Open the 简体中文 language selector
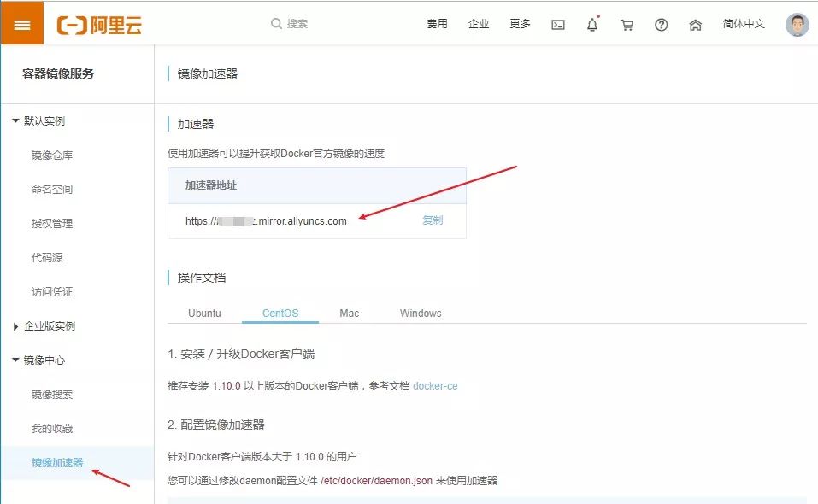Viewport: 818px width, 504px height. click(x=744, y=24)
